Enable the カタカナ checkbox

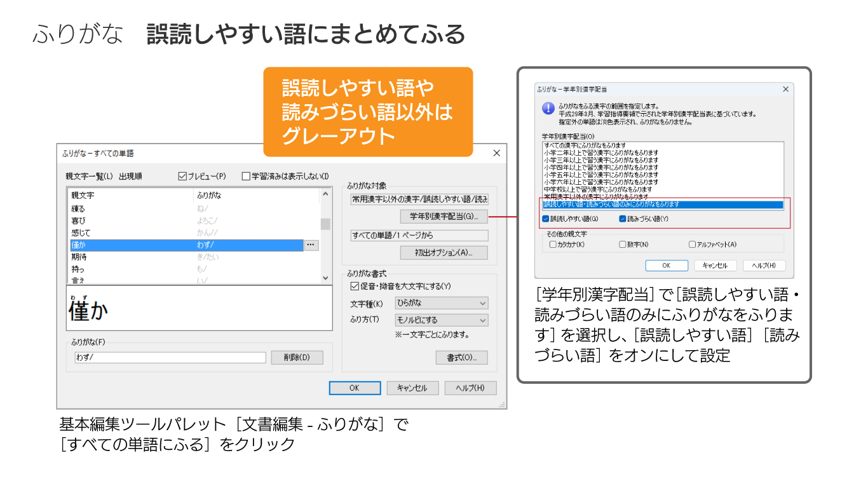[x=553, y=245]
